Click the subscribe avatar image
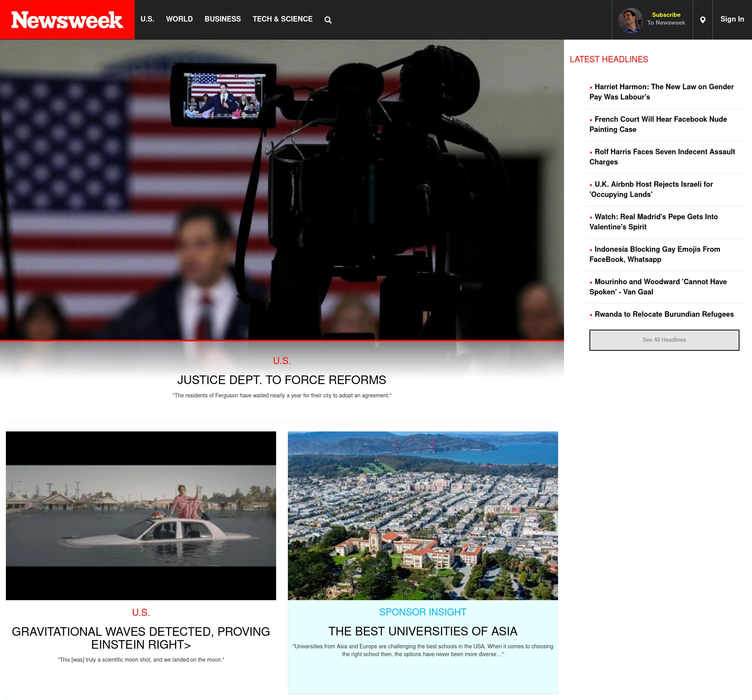 (630, 20)
